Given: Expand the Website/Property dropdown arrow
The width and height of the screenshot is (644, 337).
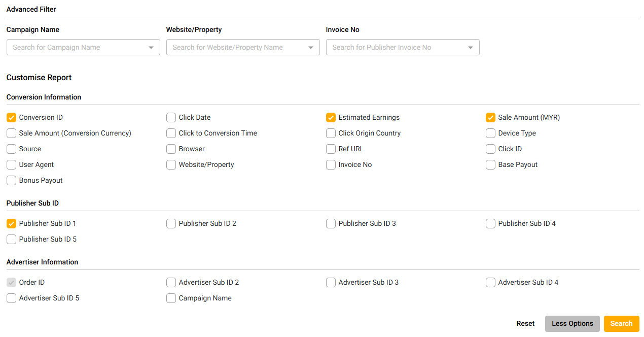Looking at the screenshot, I should point(311,48).
